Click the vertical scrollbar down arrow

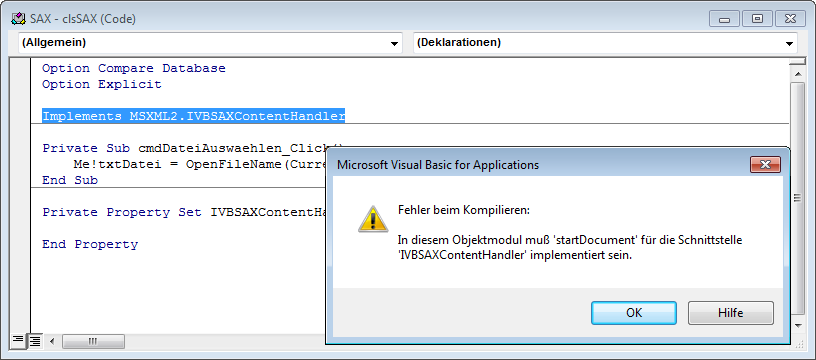[798, 326]
